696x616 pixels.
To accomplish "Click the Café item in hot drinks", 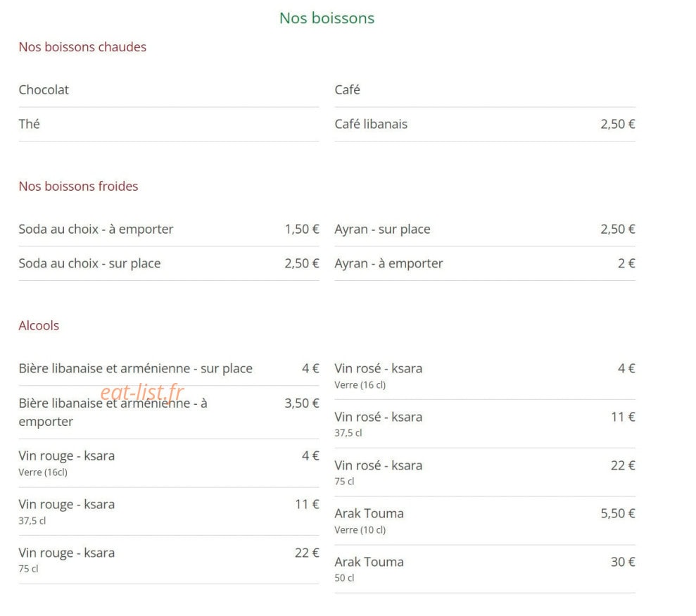I will pyautogui.click(x=485, y=90).
